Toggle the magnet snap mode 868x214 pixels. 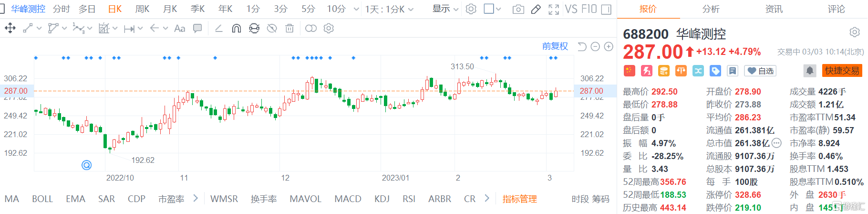coord(236,29)
